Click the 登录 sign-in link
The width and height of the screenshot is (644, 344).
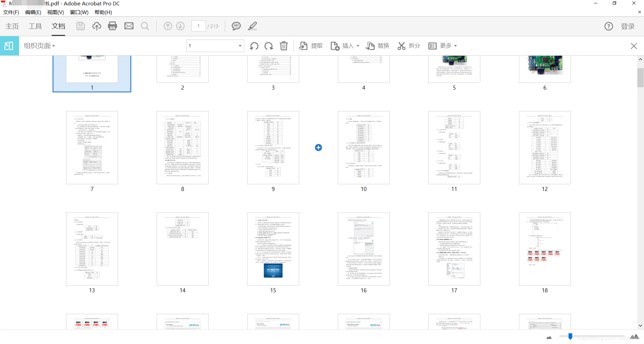point(628,26)
